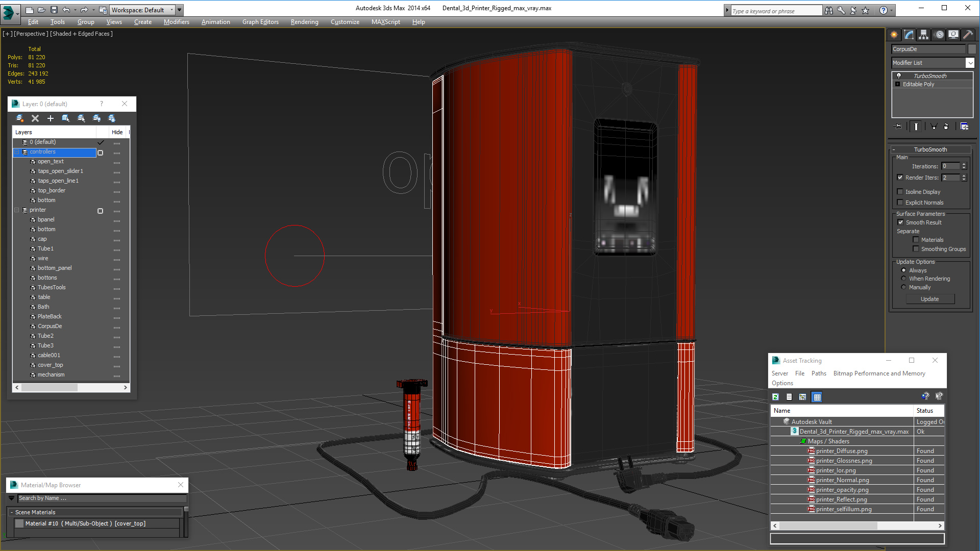This screenshot has width=980, height=551.
Task: Open the Modifiers menu
Action: pos(177,22)
